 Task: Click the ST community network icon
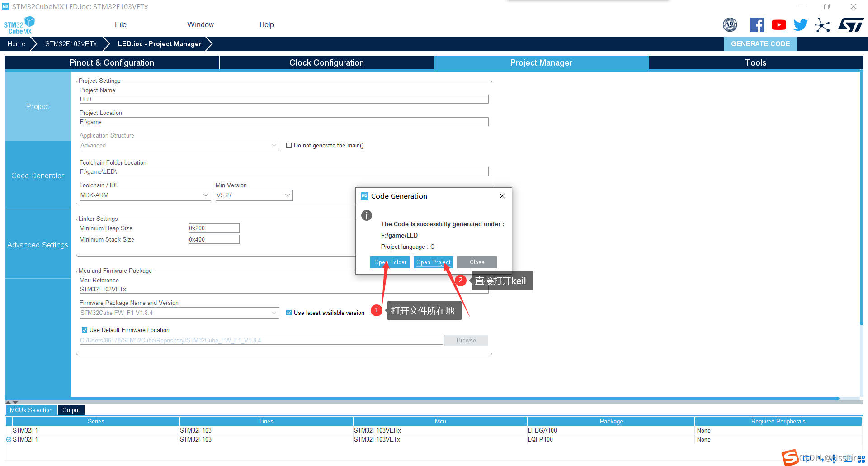822,25
